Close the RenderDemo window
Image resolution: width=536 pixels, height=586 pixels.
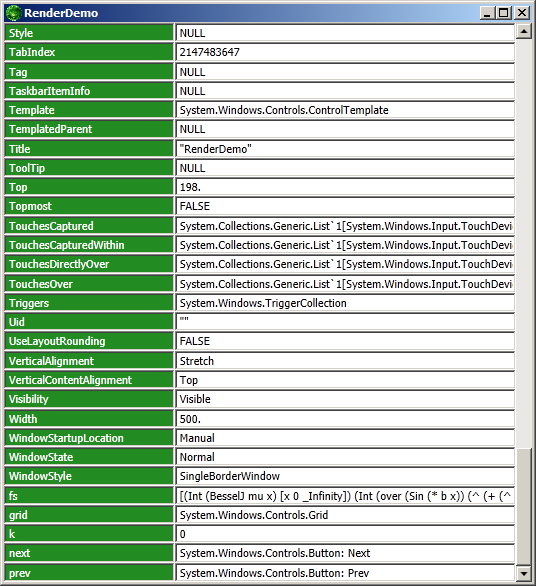522,13
